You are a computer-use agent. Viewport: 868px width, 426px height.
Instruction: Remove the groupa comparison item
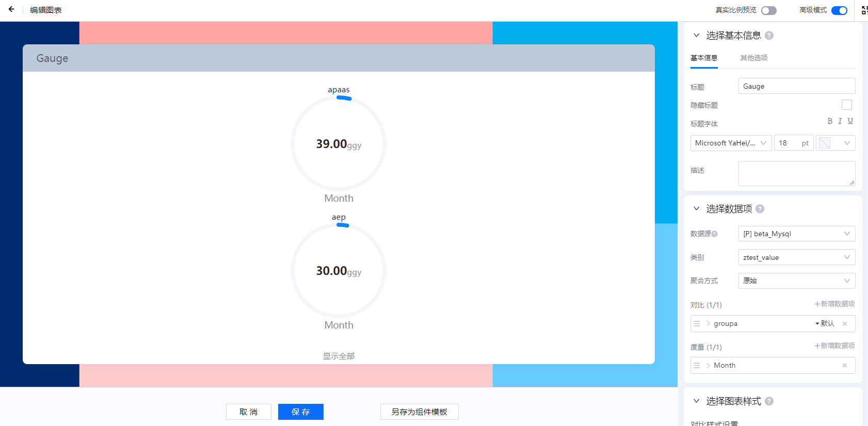click(844, 324)
